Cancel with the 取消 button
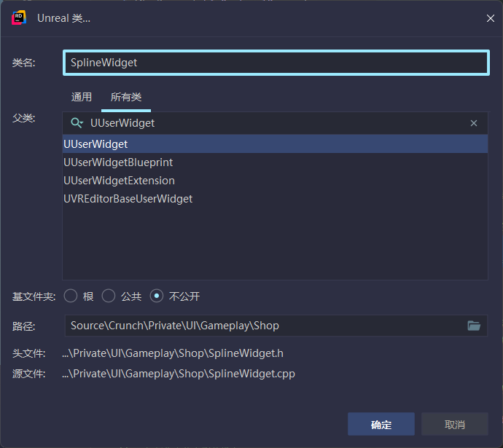This screenshot has width=503, height=448. [455, 424]
